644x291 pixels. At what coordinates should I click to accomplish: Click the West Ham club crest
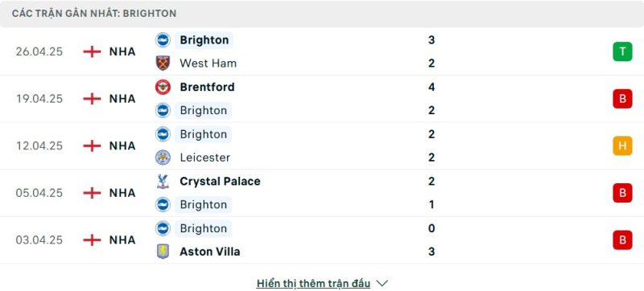click(163, 64)
